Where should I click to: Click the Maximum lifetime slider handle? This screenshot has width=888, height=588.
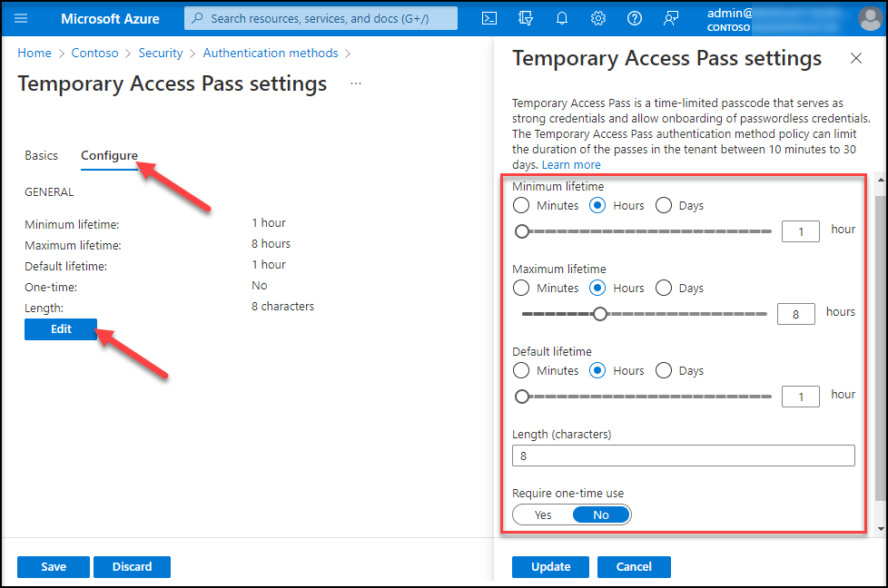599,314
